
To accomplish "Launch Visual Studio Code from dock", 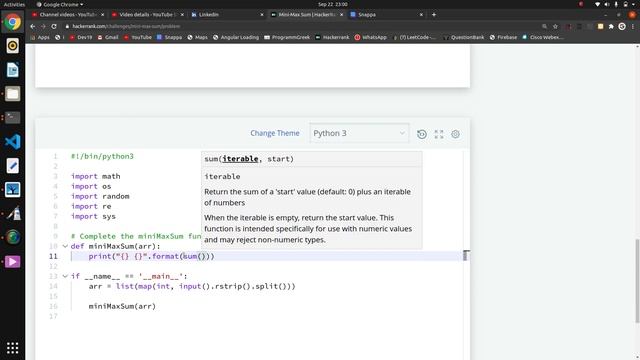I will (13, 142).
